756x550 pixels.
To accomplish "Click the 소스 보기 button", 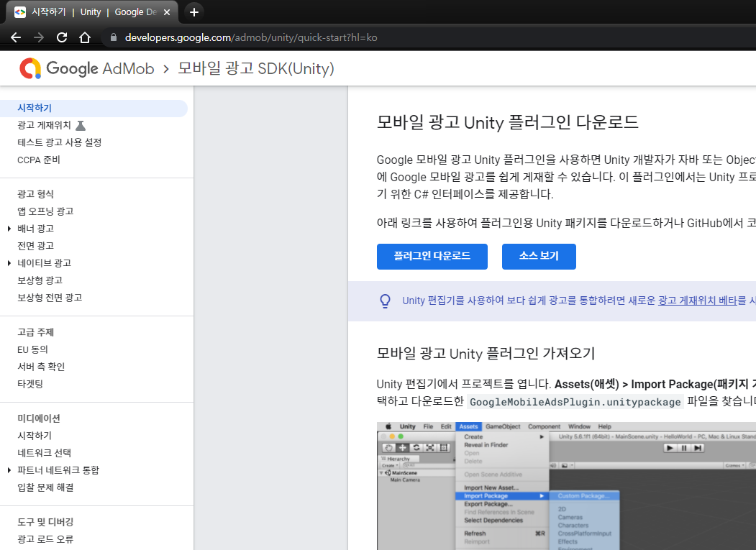I will tap(539, 257).
